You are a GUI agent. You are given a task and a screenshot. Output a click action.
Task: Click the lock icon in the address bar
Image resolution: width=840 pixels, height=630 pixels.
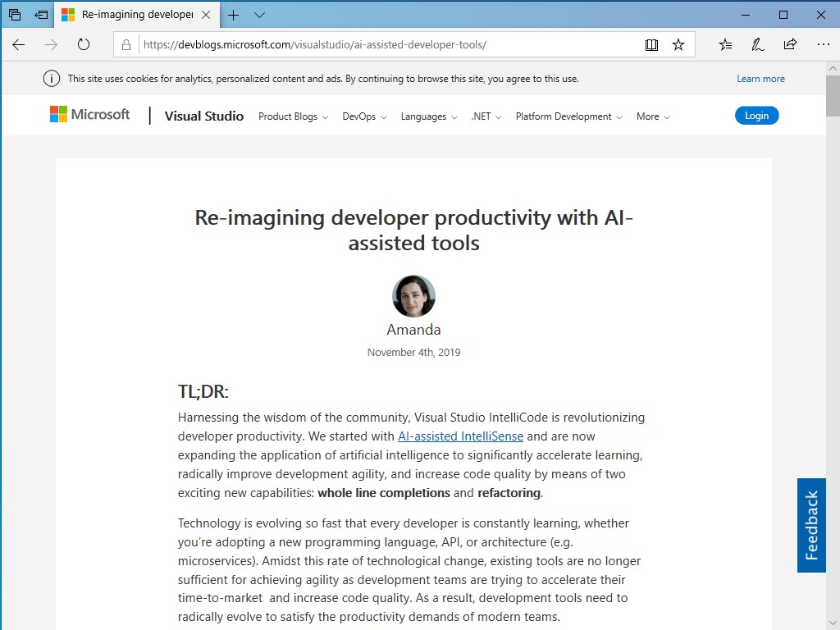(x=126, y=44)
